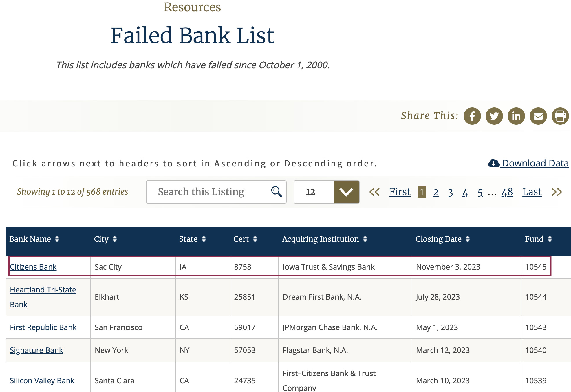Go to page 2 of results
This screenshot has height=392, width=571.
[436, 192]
